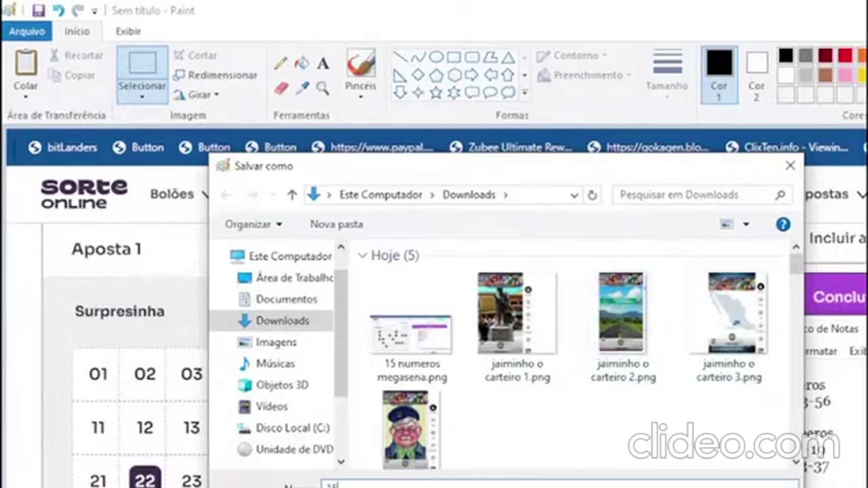
Task: Open the Preenchimento fill dropdown
Action: pyautogui.click(x=629, y=75)
